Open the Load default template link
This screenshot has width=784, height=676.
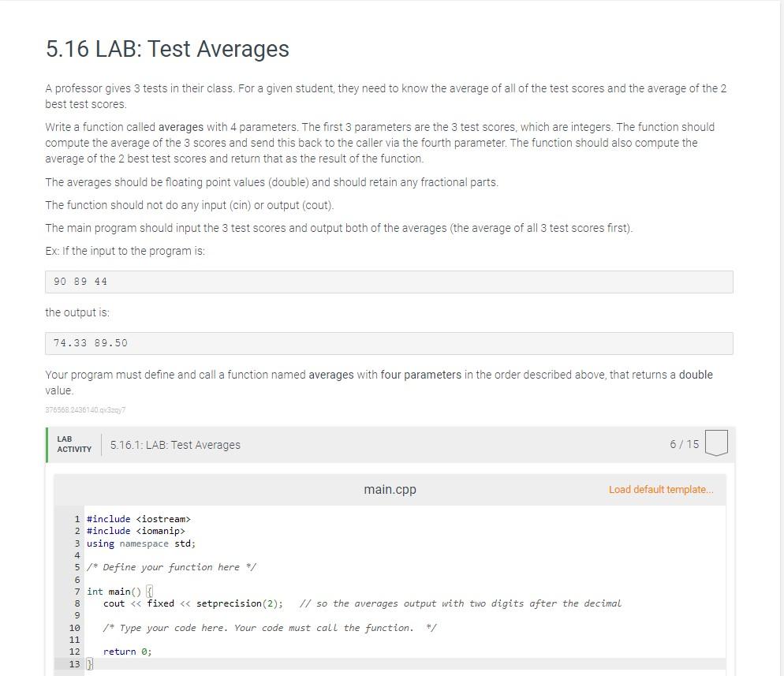[661, 489]
